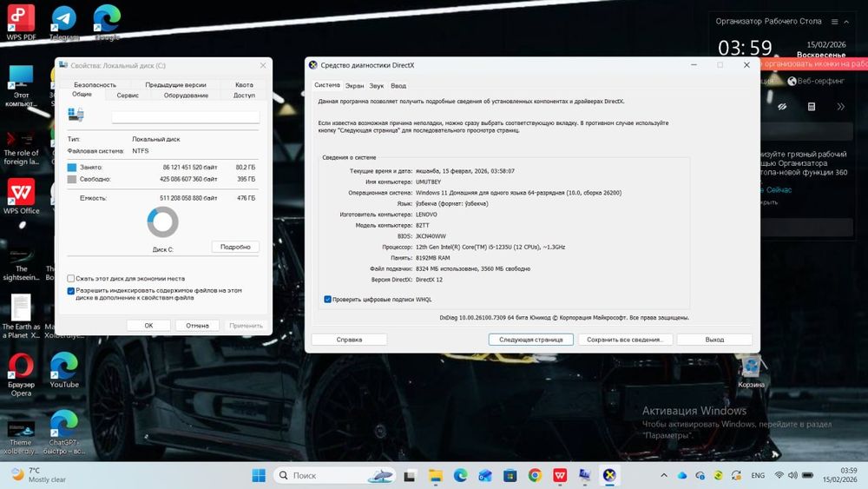Image resolution: width=868 pixels, height=489 pixels.
Task: Click Сохранить все сведения button
Action: (x=625, y=340)
